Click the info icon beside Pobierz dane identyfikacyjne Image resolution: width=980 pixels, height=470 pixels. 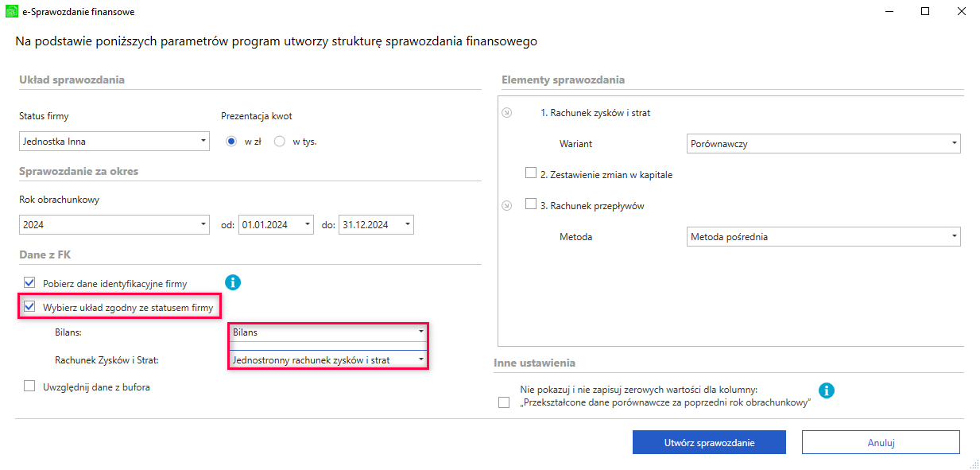point(233,282)
